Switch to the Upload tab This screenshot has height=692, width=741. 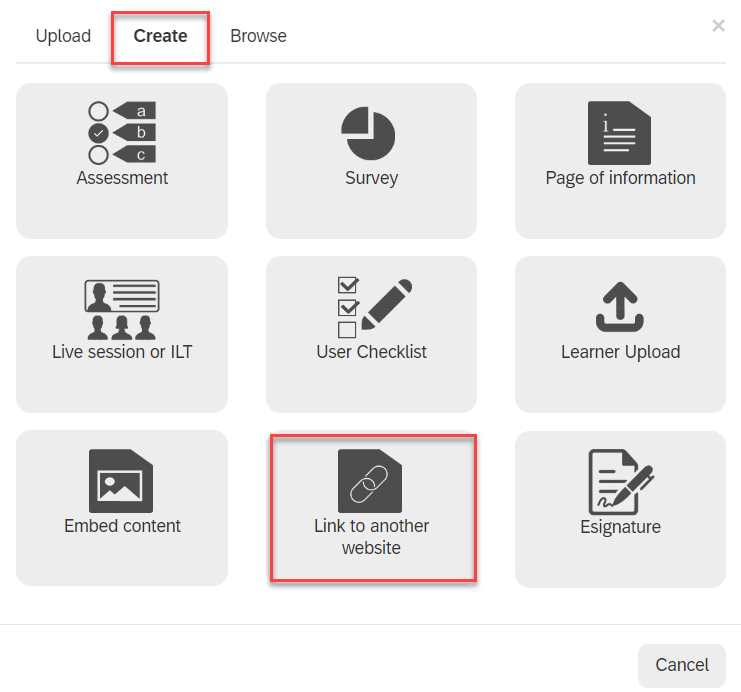[x=63, y=36]
